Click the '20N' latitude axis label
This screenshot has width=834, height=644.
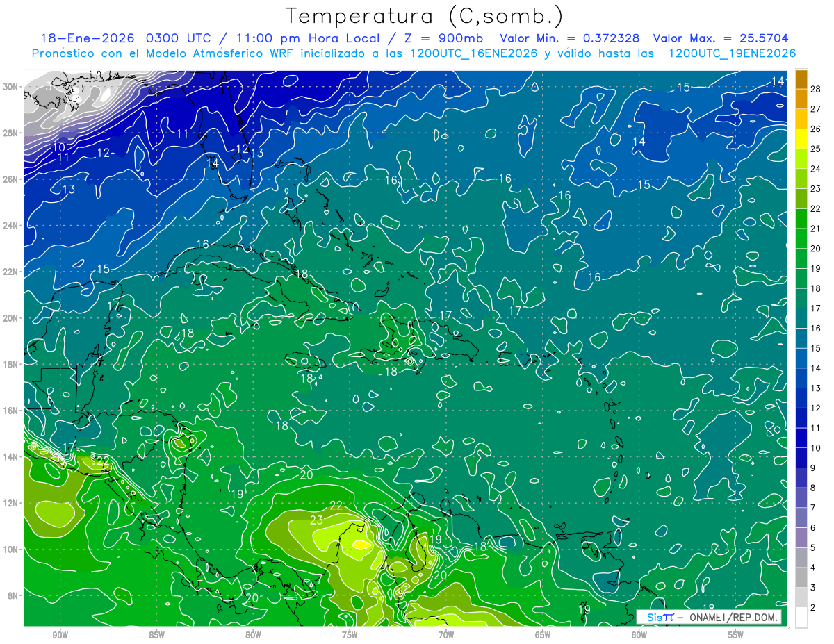(x=10, y=317)
